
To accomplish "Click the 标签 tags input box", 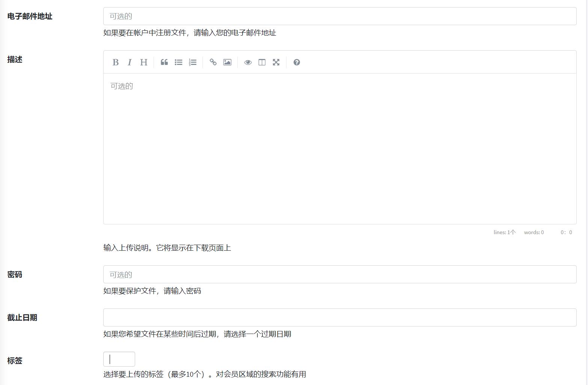I will coord(119,359).
